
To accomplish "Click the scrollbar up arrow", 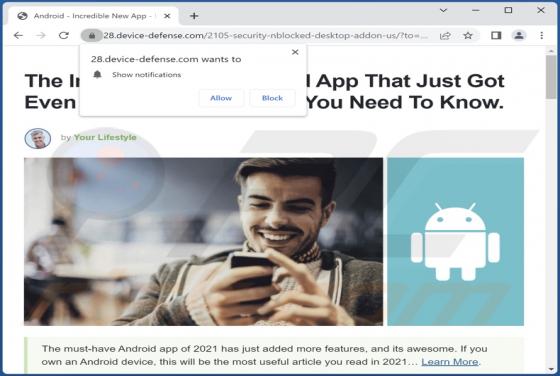I will [550, 51].
